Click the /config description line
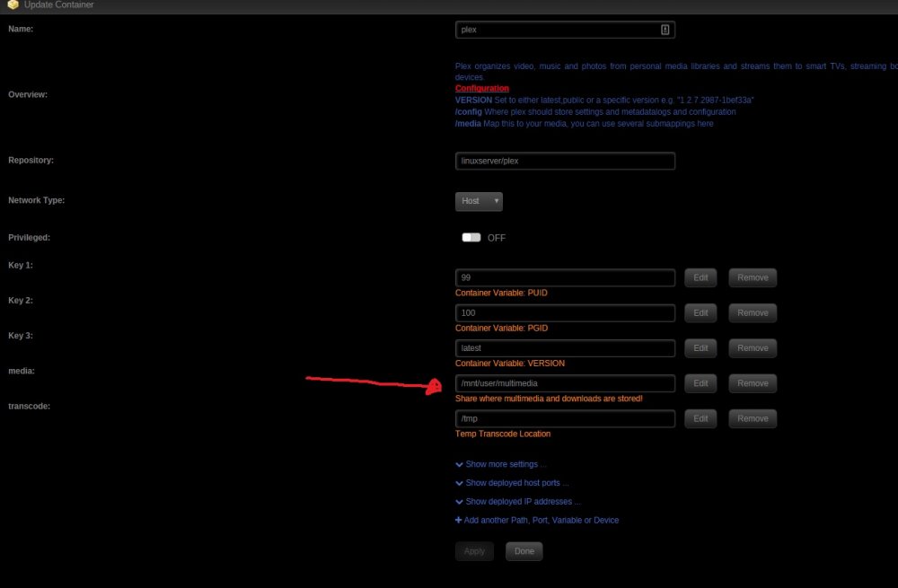898x588 pixels. tap(595, 111)
